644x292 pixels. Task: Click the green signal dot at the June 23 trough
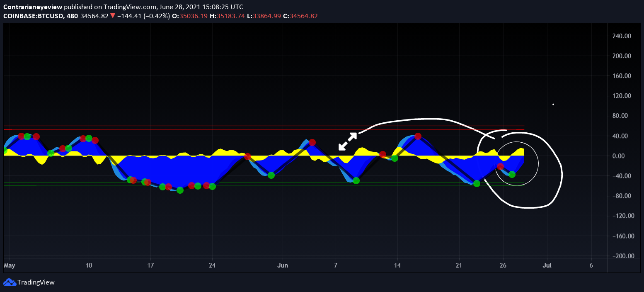click(x=477, y=183)
